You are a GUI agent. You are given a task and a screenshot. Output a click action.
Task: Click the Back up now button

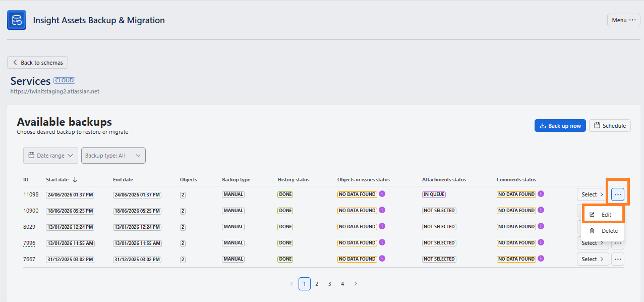click(560, 126)
